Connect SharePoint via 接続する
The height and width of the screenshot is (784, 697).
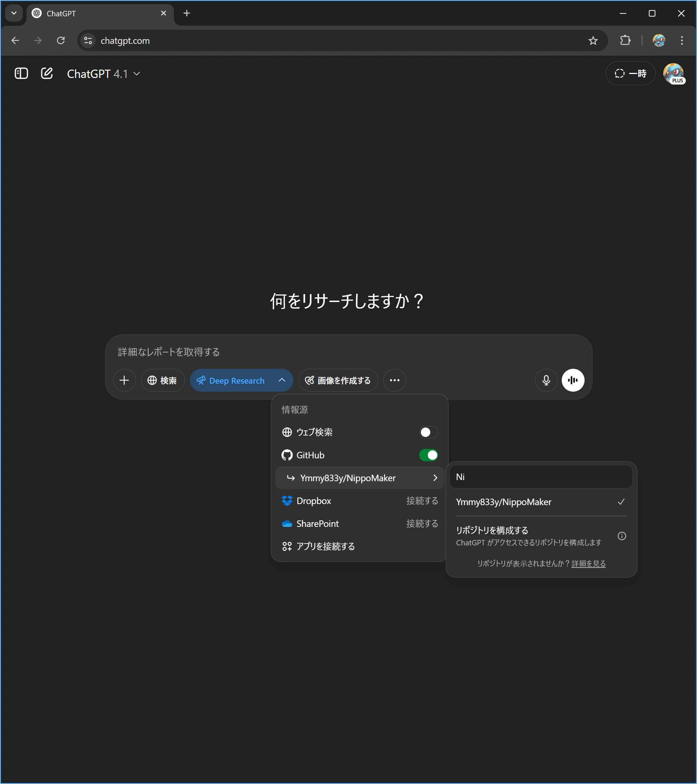coord(422,524)
